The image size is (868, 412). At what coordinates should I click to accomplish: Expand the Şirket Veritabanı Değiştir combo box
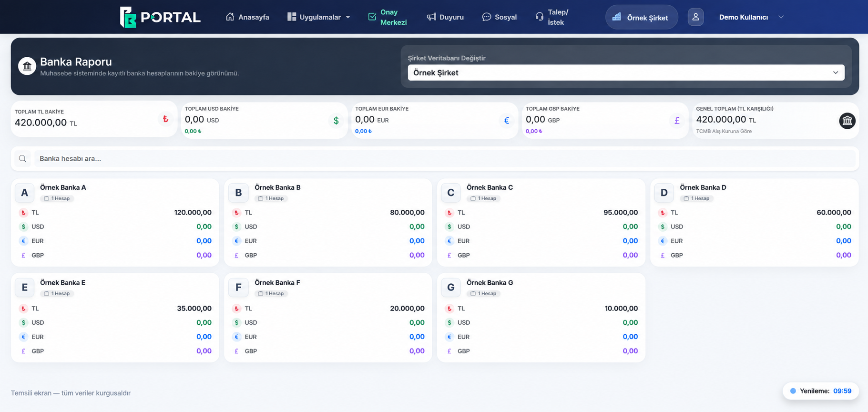tap(626, 72)
